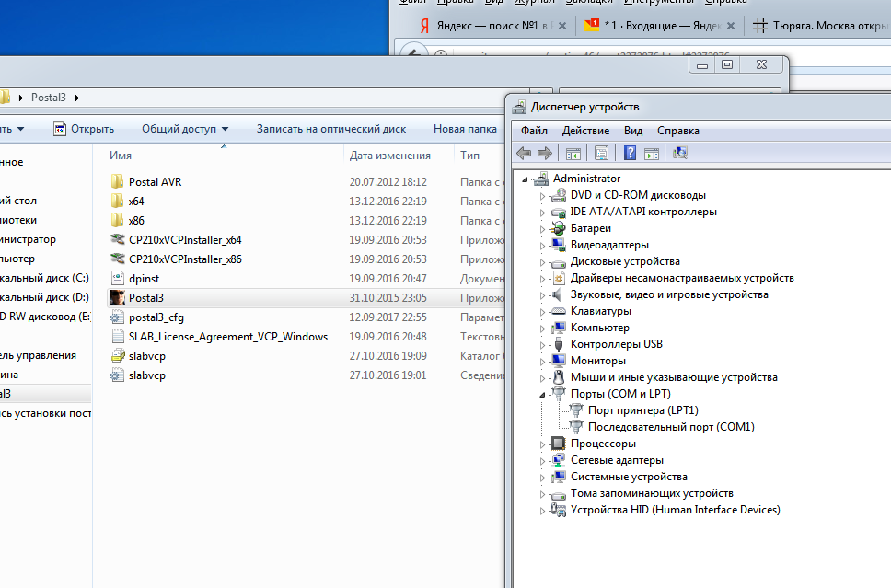Open Properties icon in Device Manager toolbar
Viewport: 891px width, 588px height.
click(x=601, y=153)
